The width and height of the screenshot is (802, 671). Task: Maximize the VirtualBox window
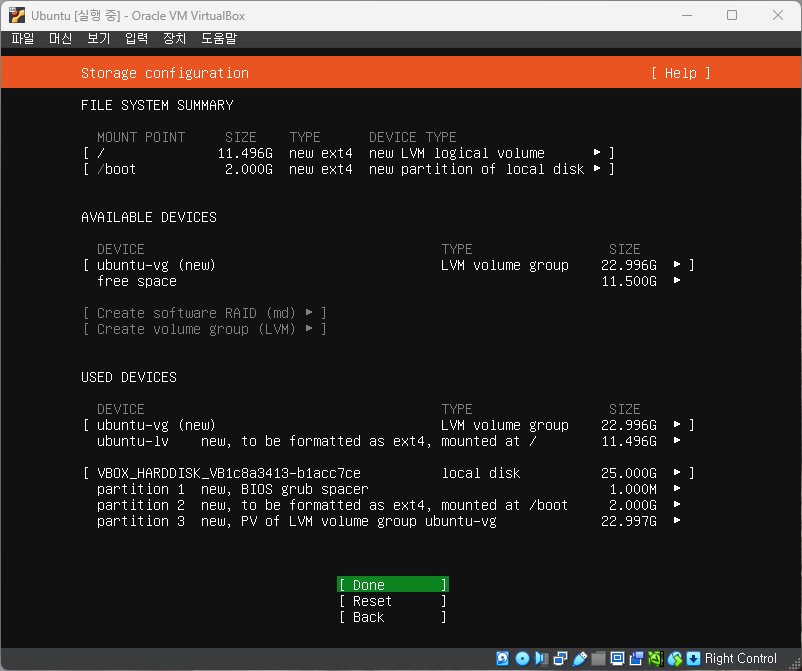click(x=732, y=15)
